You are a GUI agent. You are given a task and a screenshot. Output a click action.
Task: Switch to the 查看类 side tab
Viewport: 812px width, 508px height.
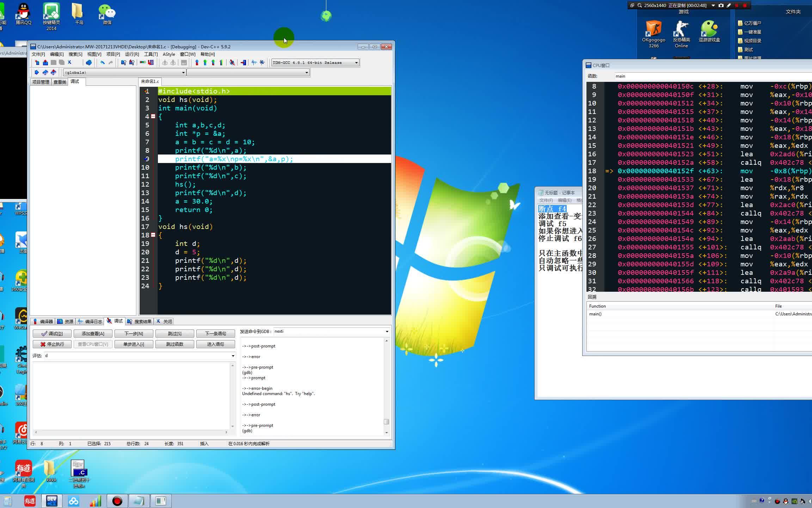60,82
